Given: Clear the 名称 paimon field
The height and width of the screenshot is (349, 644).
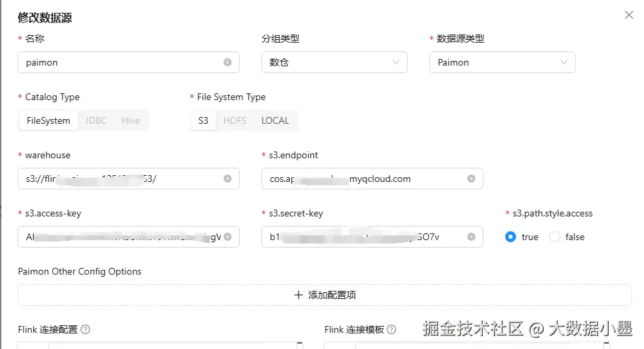Looking at the screenshot, I should point(228,62).
